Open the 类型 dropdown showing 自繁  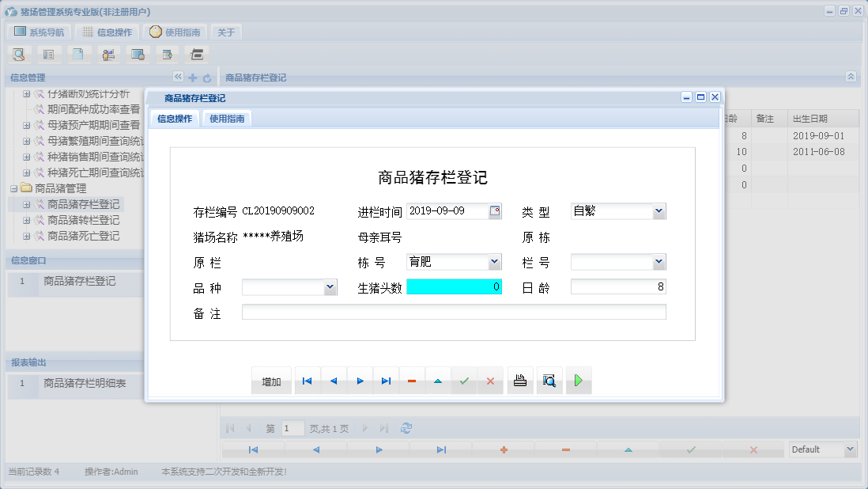(x=659, y=210)
